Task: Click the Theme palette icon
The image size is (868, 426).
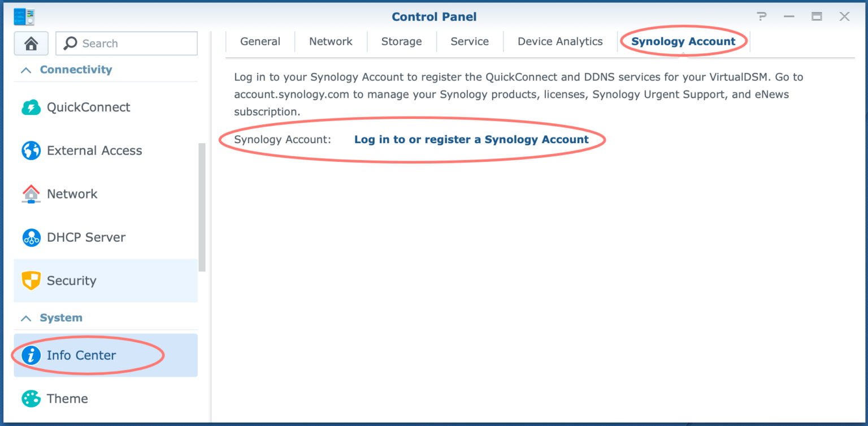Action: tap(31, 398)
